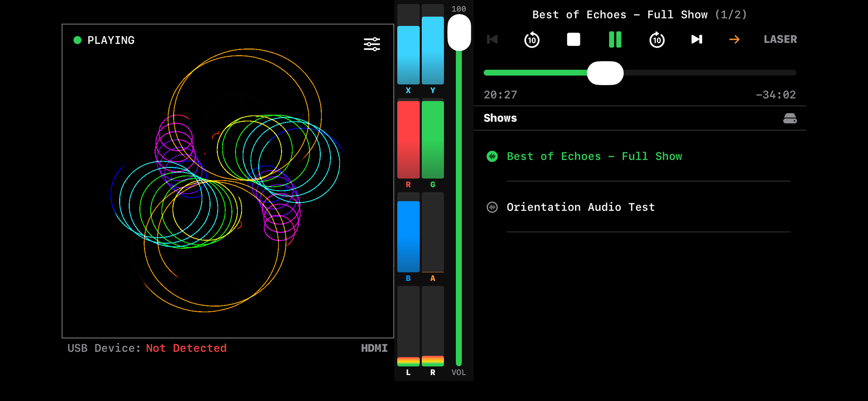Click the right audio level meter

point(433,326)
